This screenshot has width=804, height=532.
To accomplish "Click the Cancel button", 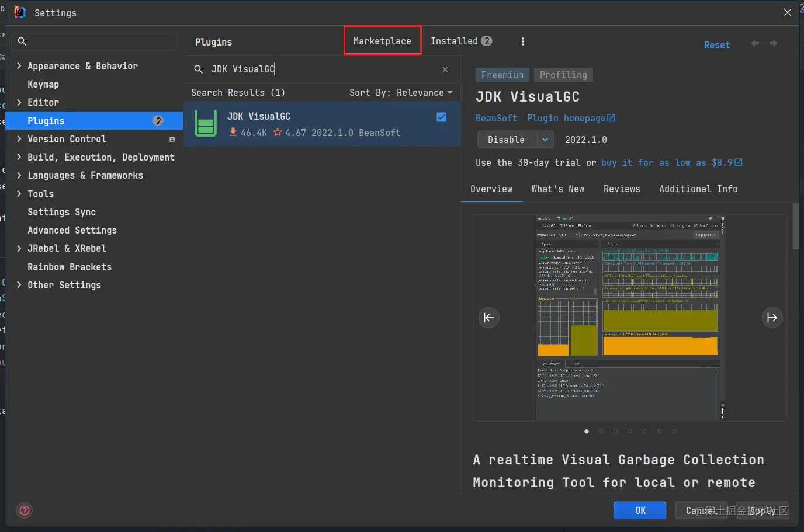I will pyautogui.click(x=701, y=510).
